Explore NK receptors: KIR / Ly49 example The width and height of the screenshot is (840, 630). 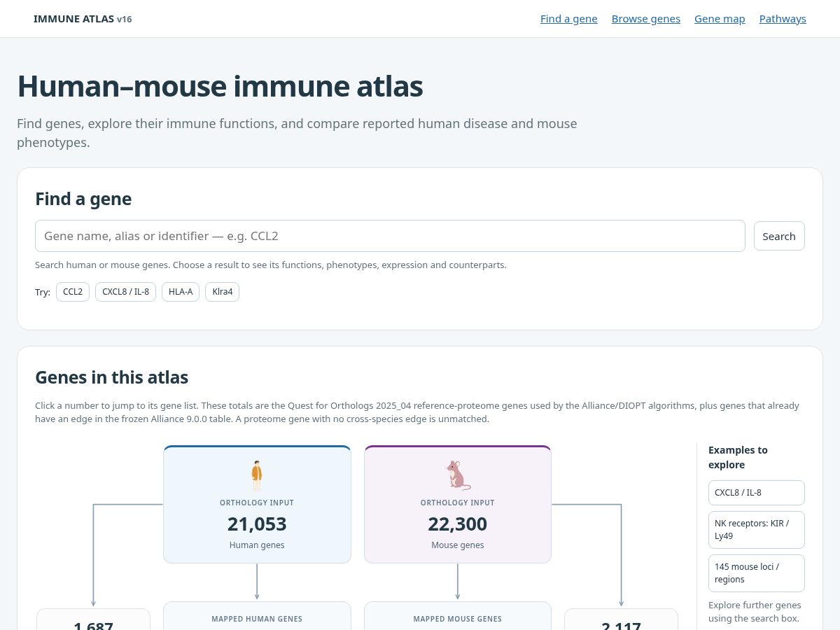(757, 530)
